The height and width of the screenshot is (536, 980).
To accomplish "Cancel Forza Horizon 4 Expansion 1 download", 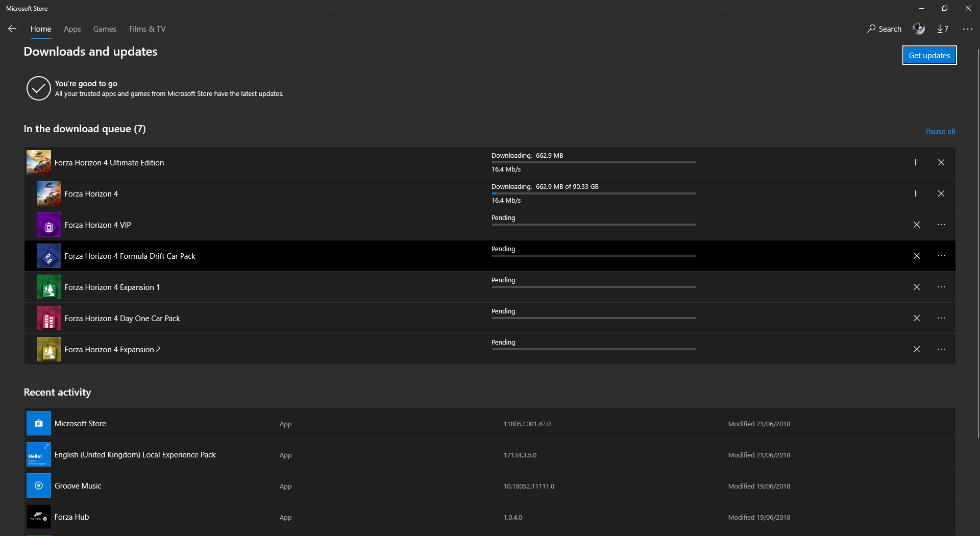I will pyautogui.click(x=917, y=287).
